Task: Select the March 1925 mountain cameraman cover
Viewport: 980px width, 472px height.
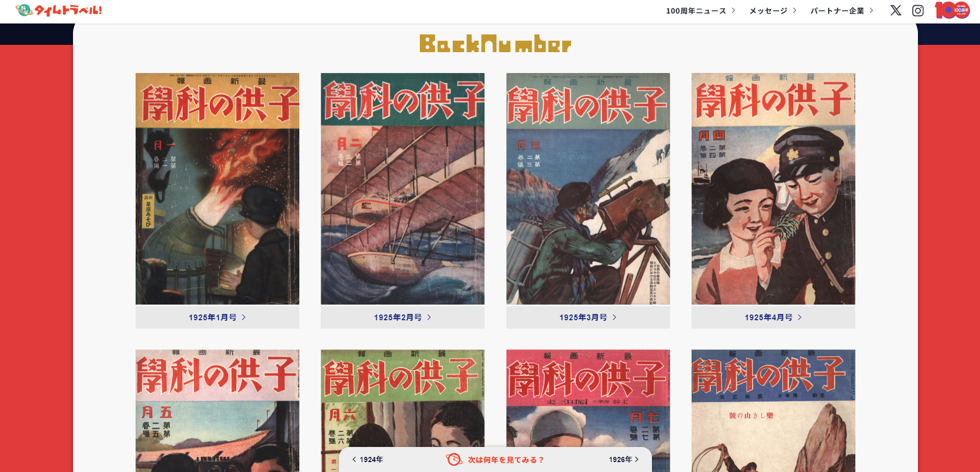Action: (x=588, y=189)
